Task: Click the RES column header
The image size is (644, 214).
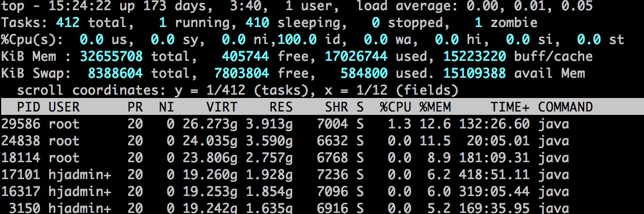Action: (x=281, y=107)
